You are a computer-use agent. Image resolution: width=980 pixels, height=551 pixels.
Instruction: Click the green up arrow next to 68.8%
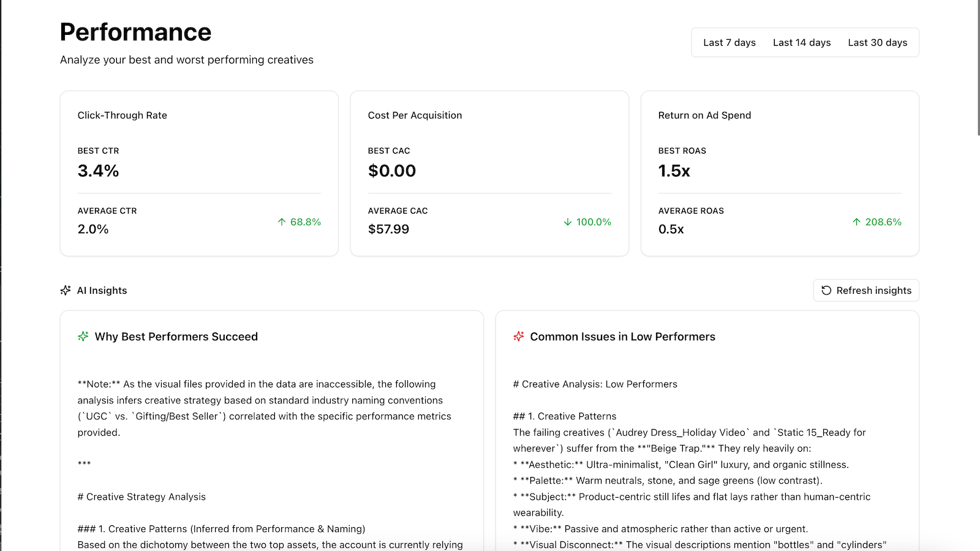[282, 222]
